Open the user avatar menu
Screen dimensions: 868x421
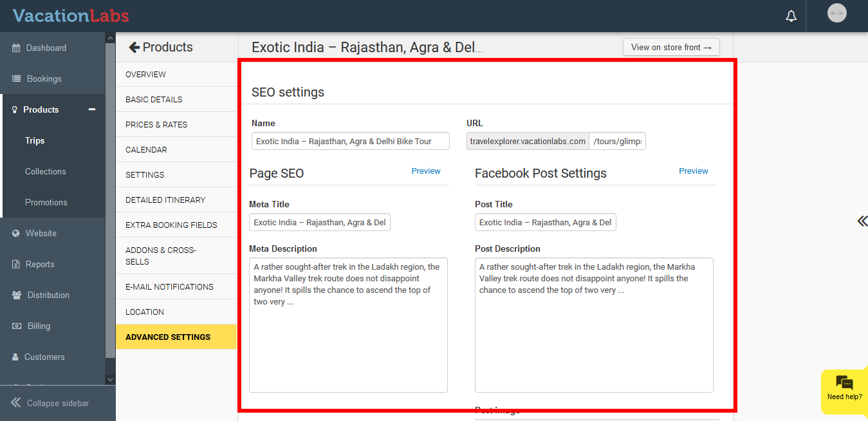click(x=836, y=14)
